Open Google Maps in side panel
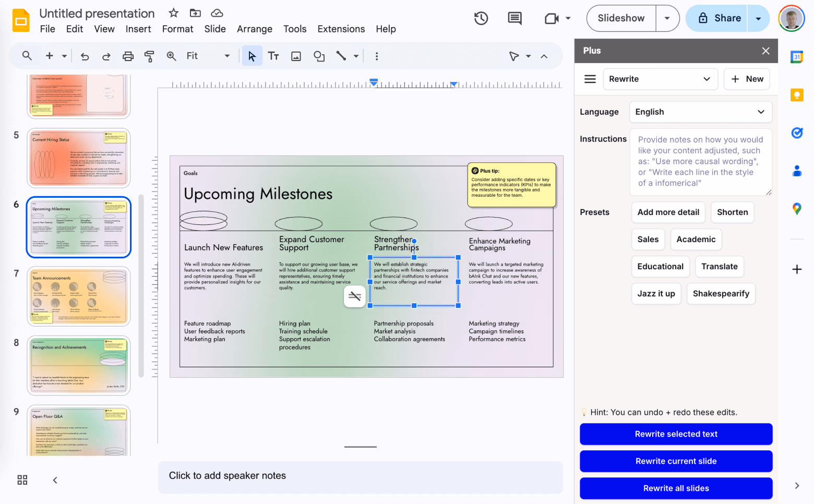This screenshot has height=504, width=814. point(797,209)
